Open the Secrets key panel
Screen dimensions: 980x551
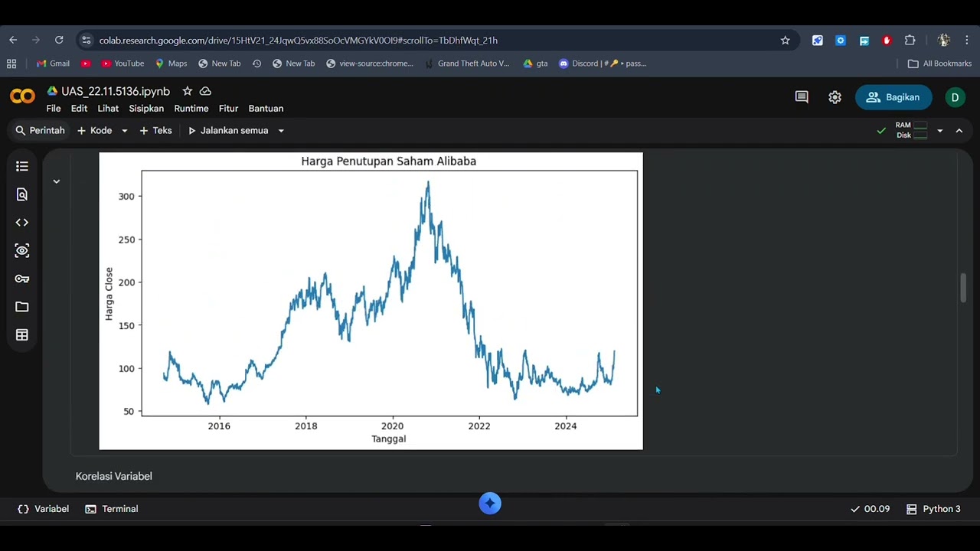(x=22, y=279)
